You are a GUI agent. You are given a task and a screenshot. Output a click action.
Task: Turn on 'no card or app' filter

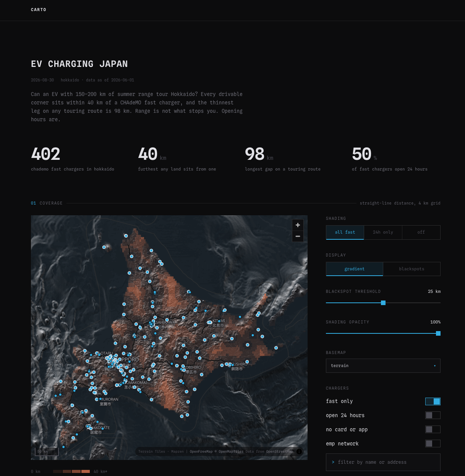pos(433,430)
